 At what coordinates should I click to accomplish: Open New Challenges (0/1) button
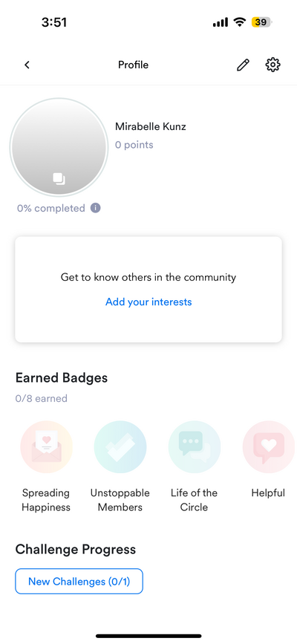click(x=79, y=581)
